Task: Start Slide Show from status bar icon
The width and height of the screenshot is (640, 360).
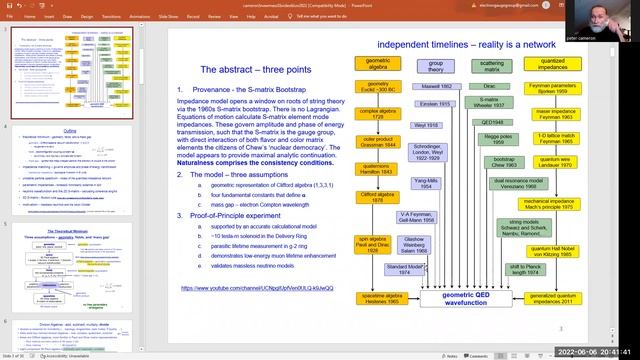Action: click(x=540, y=356)
